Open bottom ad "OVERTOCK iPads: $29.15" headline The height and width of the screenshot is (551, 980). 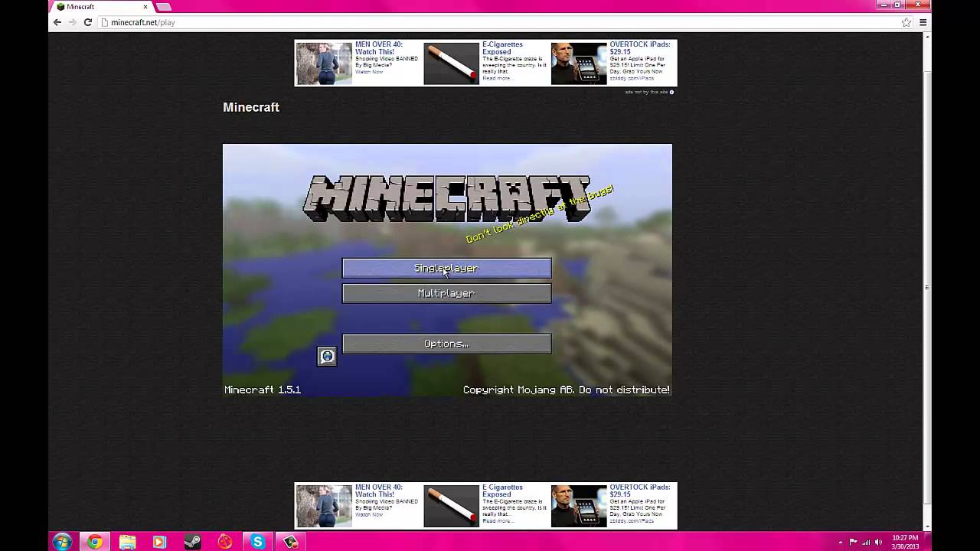[639, 491]
